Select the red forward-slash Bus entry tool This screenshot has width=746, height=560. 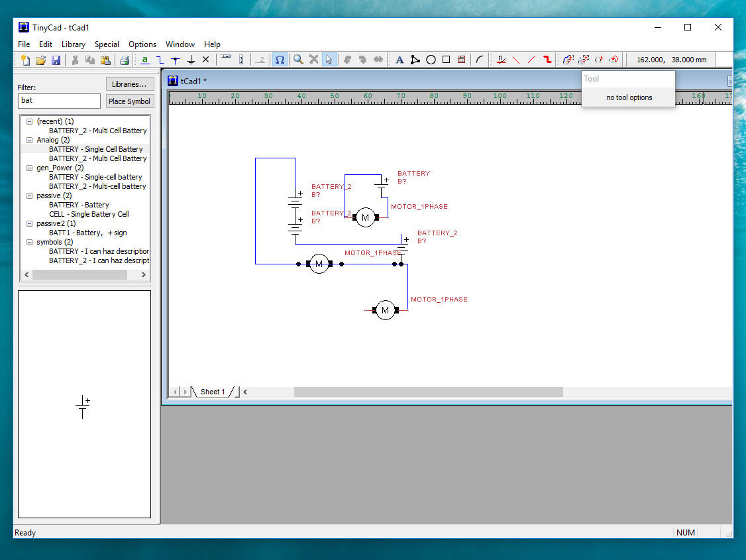(531, 60)
